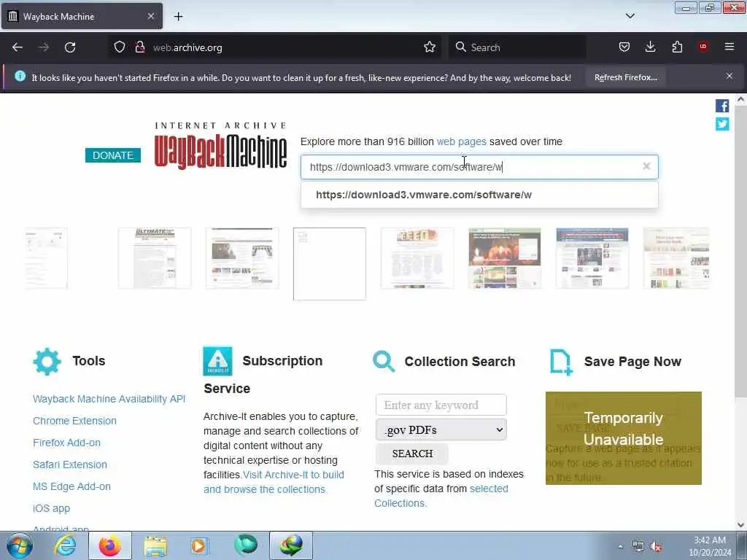Switch to Firefox taskbar button
Image resolution: width=747 pixels, height=560 pixels.
point(110,545)
